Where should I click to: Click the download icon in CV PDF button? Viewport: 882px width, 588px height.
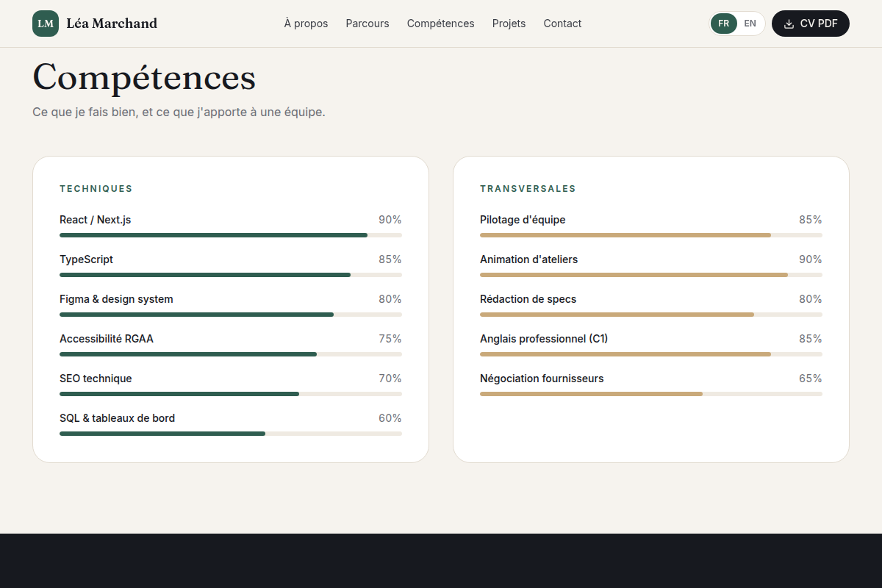point(789,24)
